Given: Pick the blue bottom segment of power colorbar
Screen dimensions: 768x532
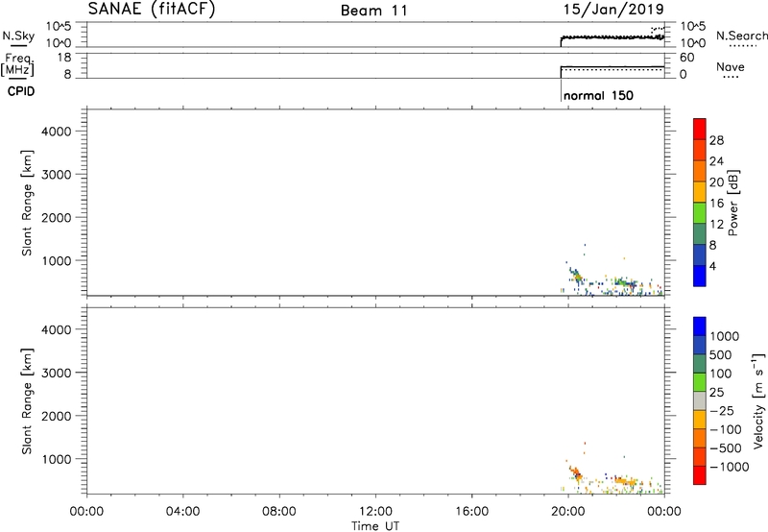Looking at the screenshot, I should pyautogui.click(x=700, y=276).
